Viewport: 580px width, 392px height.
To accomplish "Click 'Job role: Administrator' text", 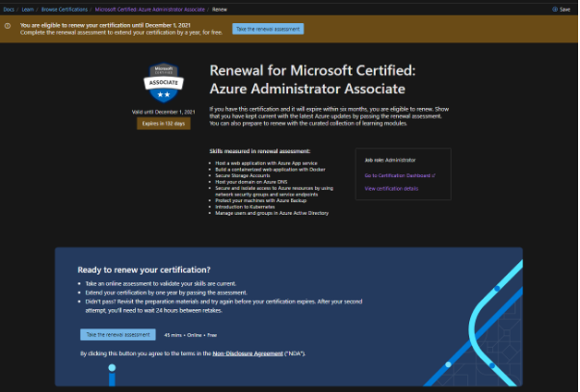I will [390, 160].
